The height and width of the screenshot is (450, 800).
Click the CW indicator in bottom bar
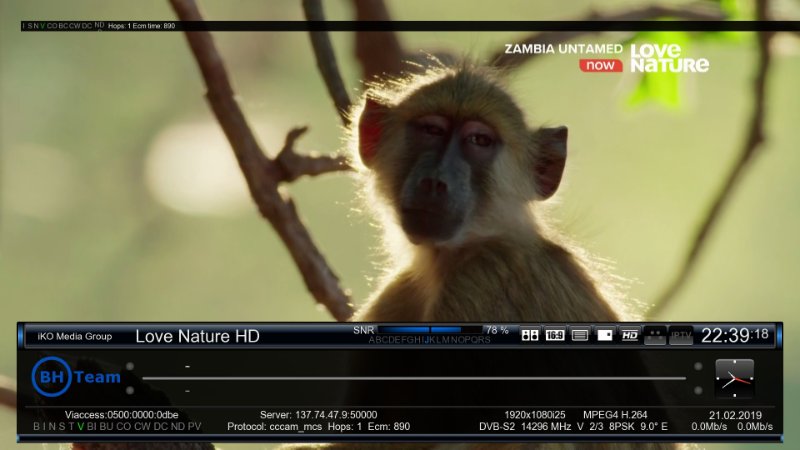(x=142, y=427)
